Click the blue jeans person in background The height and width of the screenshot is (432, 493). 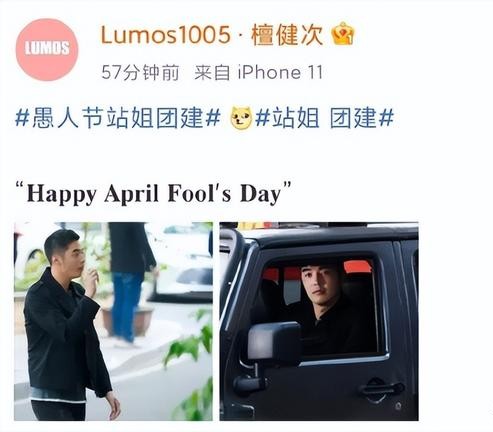[x=128, y=283]
